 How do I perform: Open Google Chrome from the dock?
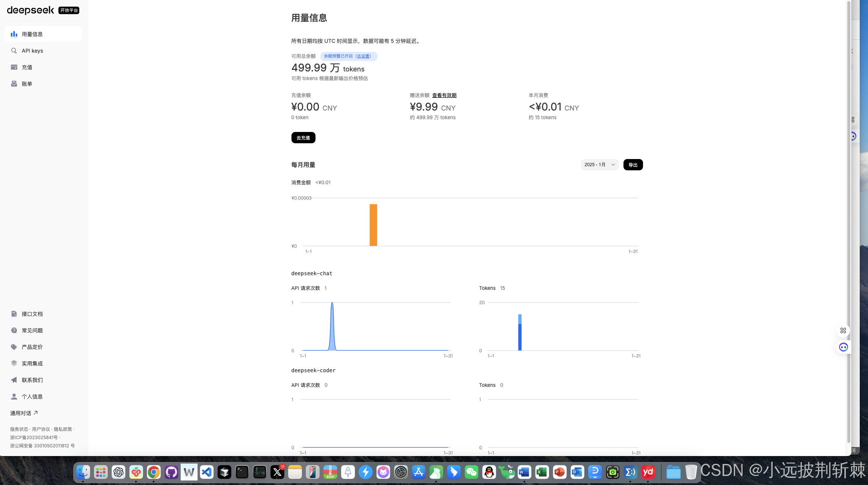[x=154, y=472]
